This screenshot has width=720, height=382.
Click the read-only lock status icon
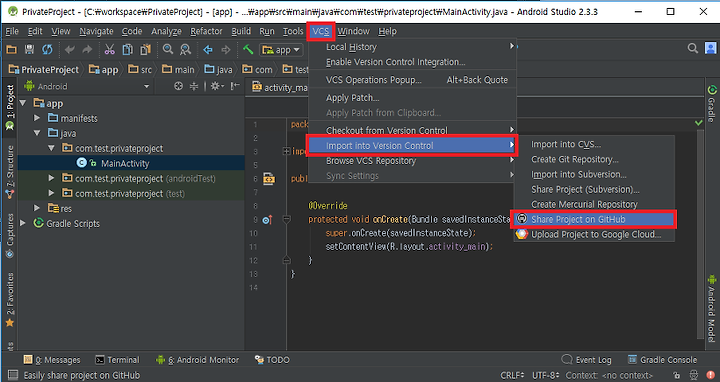677,375
